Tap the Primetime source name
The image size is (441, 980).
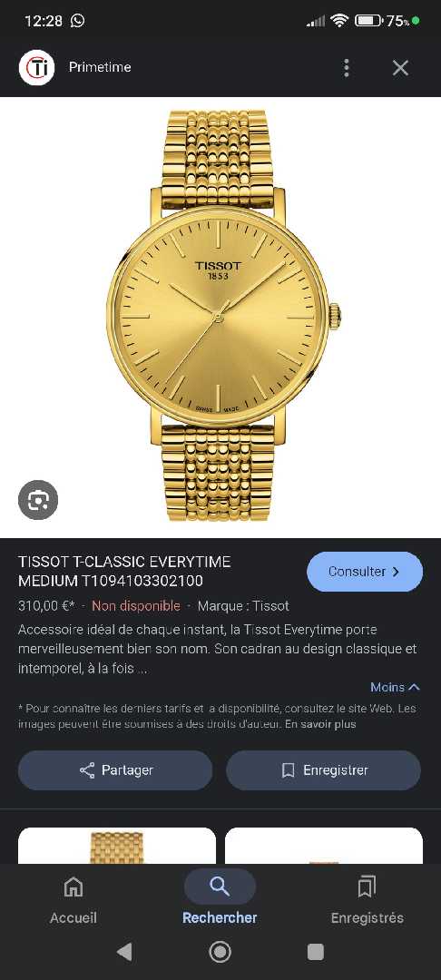[100, 67]
